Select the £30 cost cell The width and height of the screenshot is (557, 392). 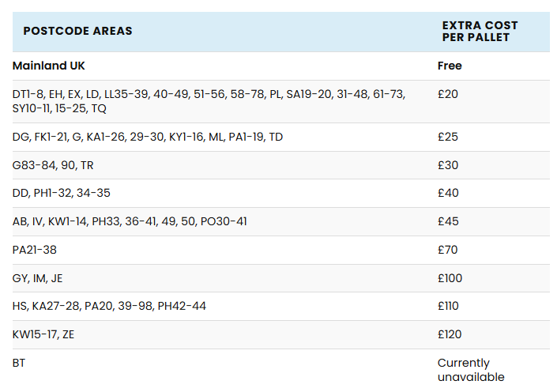(x=448, y=166)
